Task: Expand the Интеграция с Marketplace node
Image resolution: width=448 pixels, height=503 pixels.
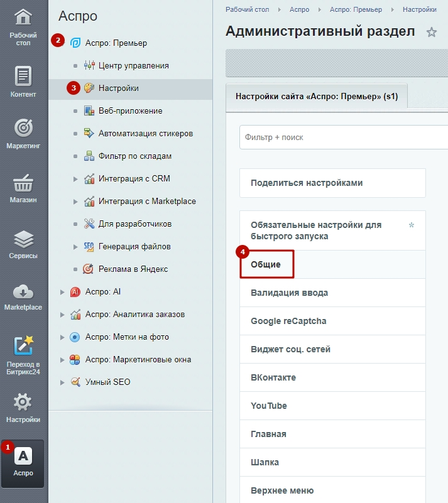Action: pyautogui.click(x=75, y=202)
